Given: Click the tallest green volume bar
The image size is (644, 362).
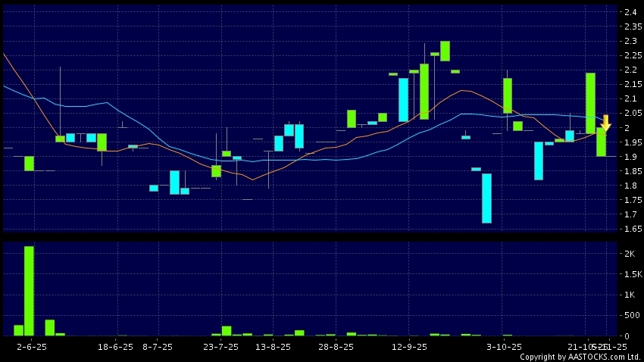Looking at the screenshot, I should (29, 291).
